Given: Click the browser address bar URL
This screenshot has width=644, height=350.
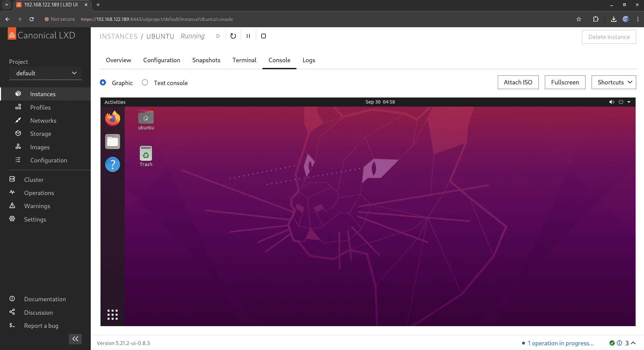Looking at the screenshot, I should click(157, 19).
